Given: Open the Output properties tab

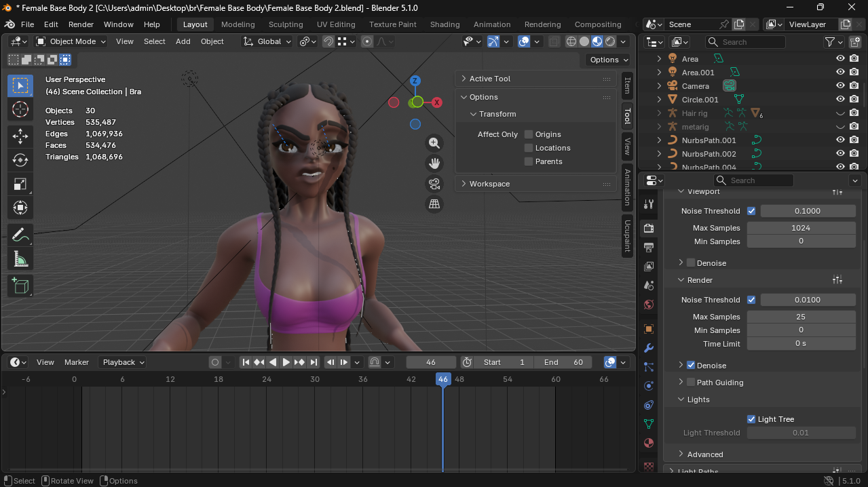Looking at the screenshot, I should 649,247.
